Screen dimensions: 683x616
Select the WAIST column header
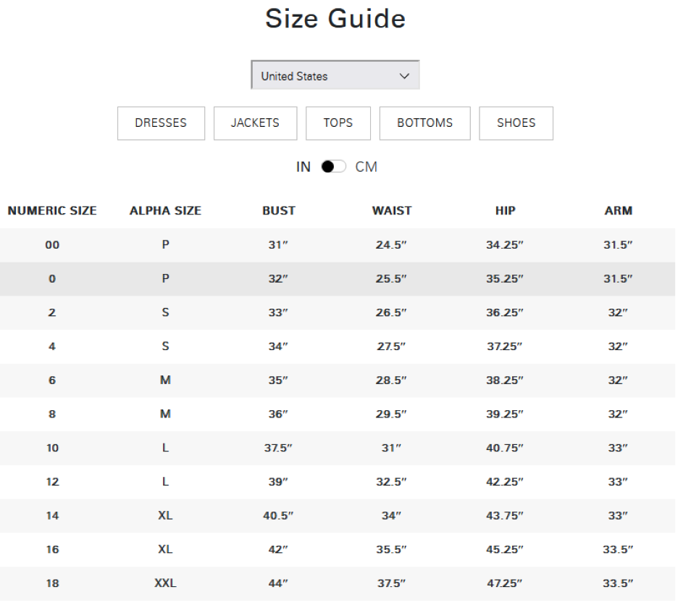coord(392,211)
